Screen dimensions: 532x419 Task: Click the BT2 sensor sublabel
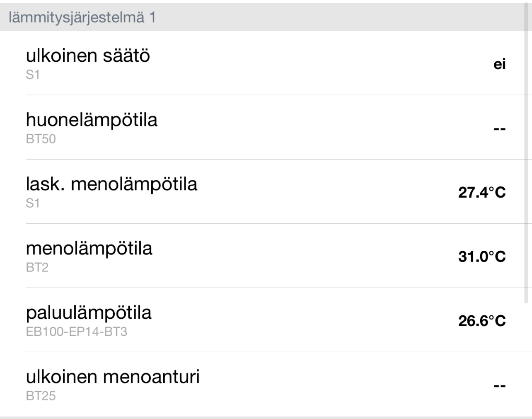[37, 268]
